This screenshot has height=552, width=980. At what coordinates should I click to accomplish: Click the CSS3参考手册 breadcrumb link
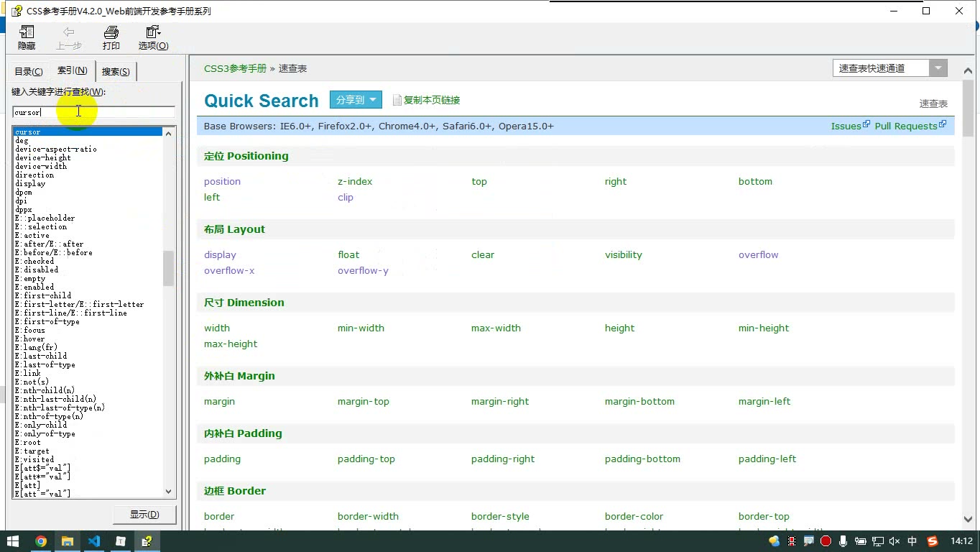pyautogui.click(x=235, y=68)
